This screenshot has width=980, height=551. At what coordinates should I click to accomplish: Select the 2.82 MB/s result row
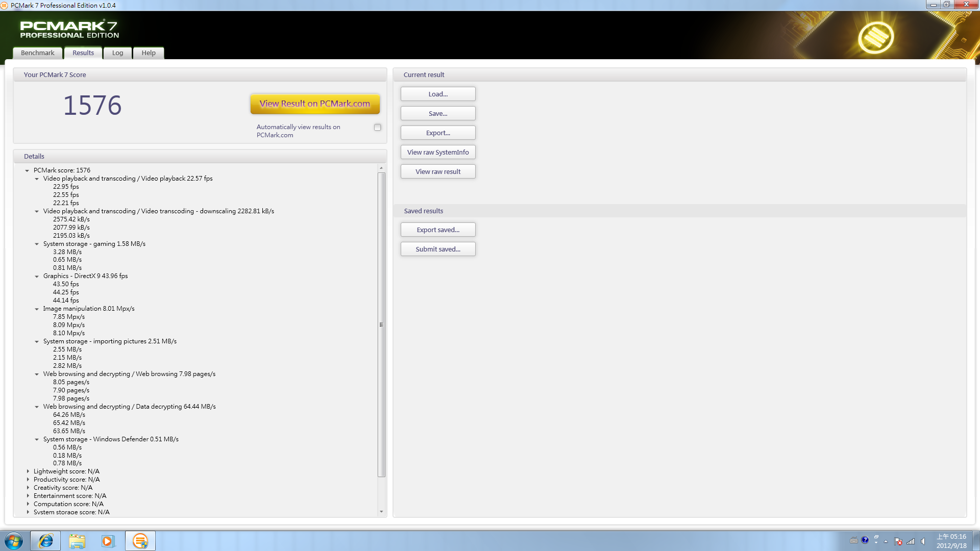(x=67, y=366)
